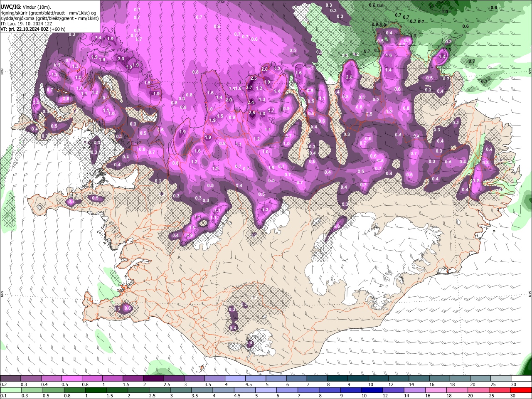Image resolution: width=532 pixels, height=399 pixels.
Task: Click the 'UWC/IG: Vindur (10m)' title text
Action: pos(26,7)
